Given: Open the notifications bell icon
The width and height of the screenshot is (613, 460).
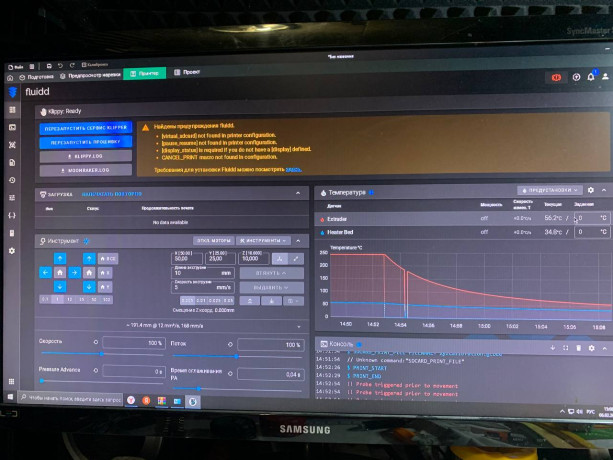Looking at the screenshot, I should 590,77.
